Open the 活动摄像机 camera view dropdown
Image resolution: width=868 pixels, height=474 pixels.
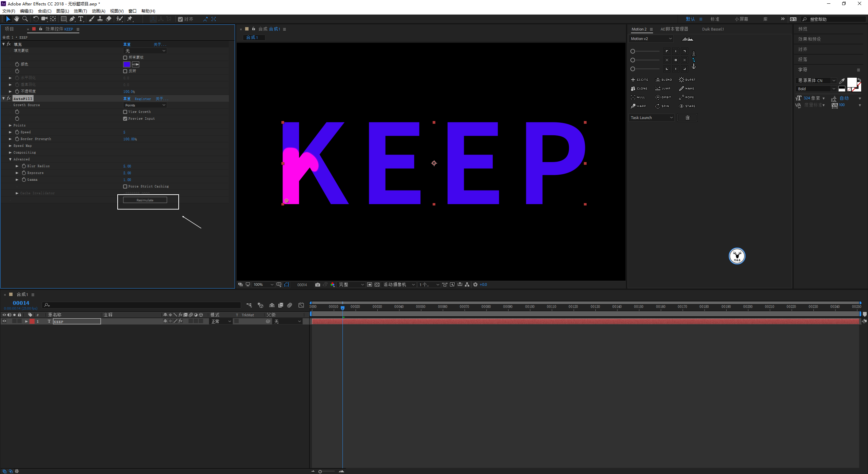pos(399,285)
